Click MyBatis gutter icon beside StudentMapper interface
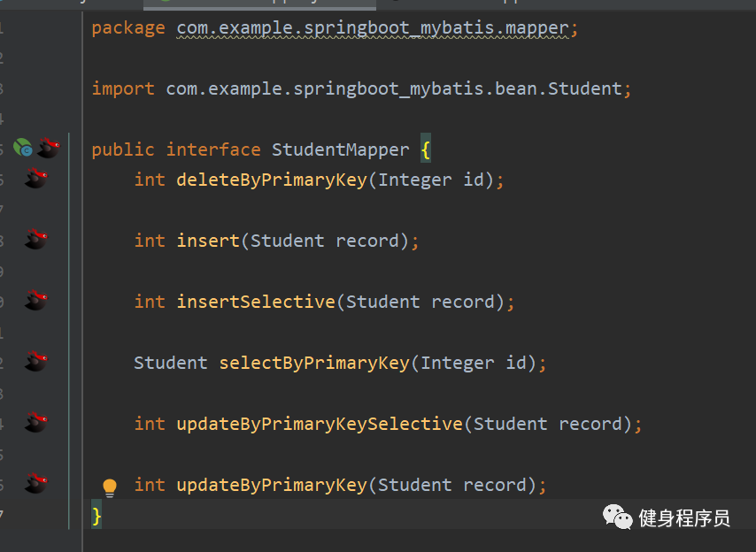Viewport: 756px width, 552px height. [x=48, y=149]
